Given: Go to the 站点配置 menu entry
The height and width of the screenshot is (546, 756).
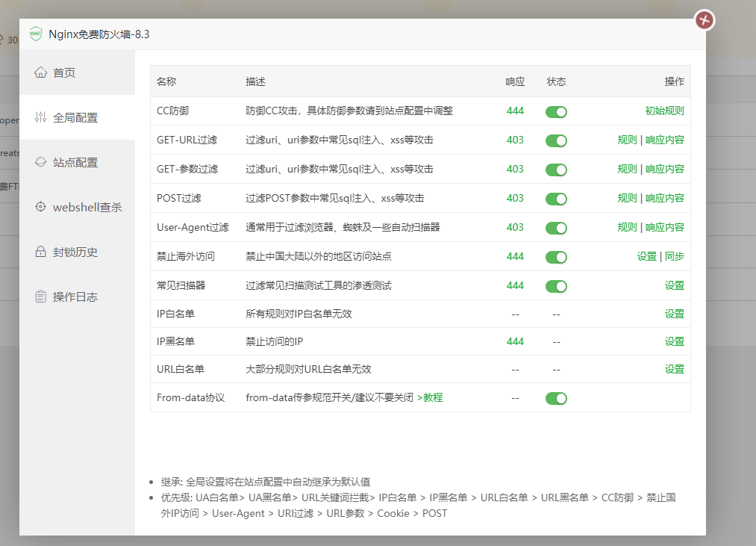Looking at the screenshot, I should (75, 162).
